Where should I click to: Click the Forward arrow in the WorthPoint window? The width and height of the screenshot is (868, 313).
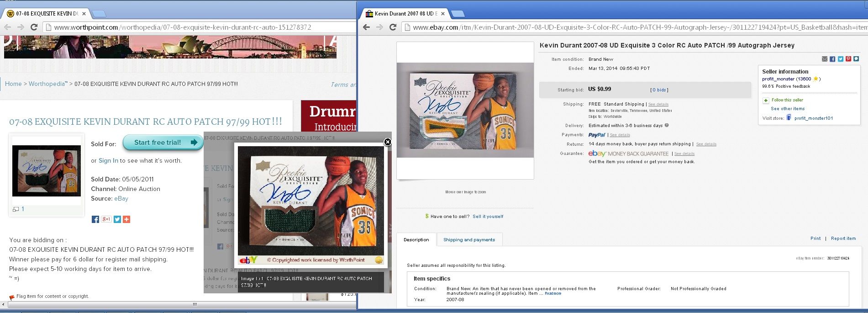(21, 27)
